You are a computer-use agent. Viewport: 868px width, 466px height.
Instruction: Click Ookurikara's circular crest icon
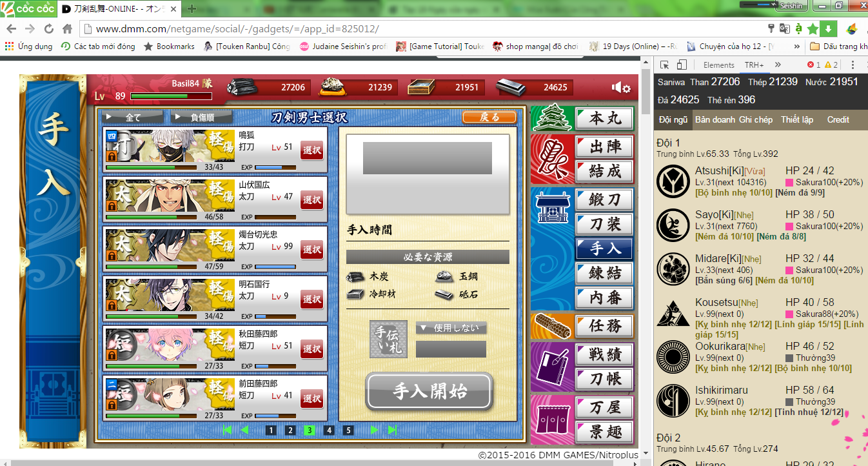pos(673,357)
